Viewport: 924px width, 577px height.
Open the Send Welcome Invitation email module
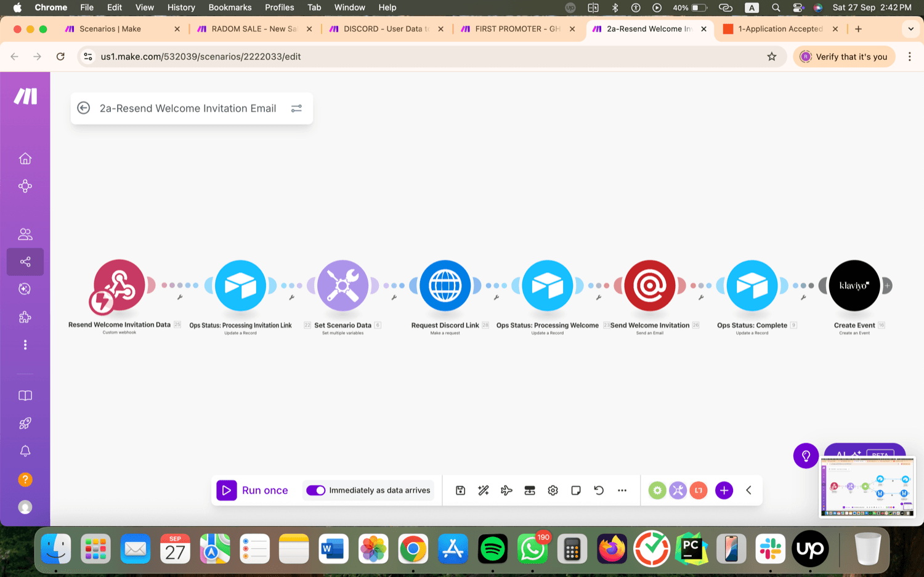649,286
